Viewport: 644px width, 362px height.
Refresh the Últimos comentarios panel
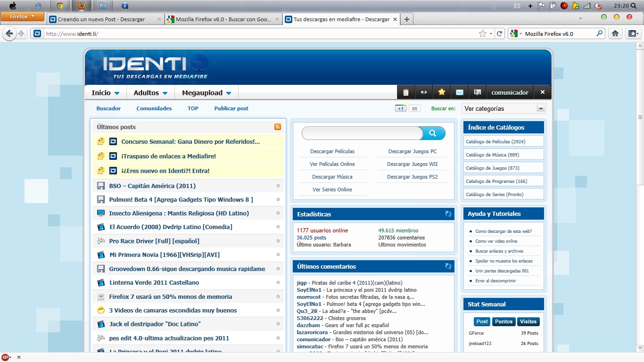coord(448,266)
